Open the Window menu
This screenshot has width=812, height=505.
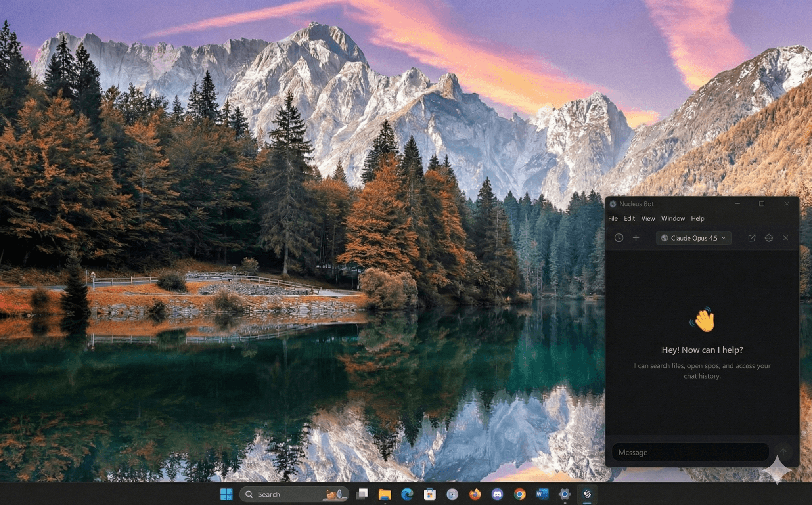673,218
